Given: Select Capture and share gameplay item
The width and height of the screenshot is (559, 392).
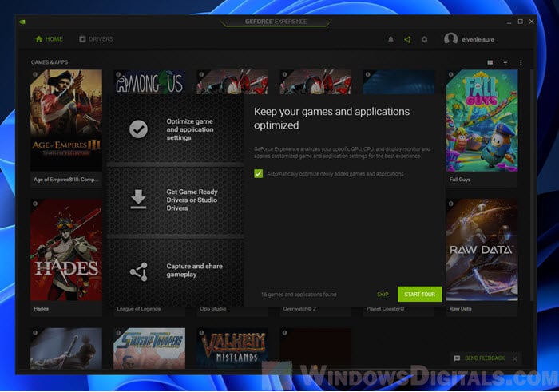Looking at the screenshot, I should (x=175, y=271).
